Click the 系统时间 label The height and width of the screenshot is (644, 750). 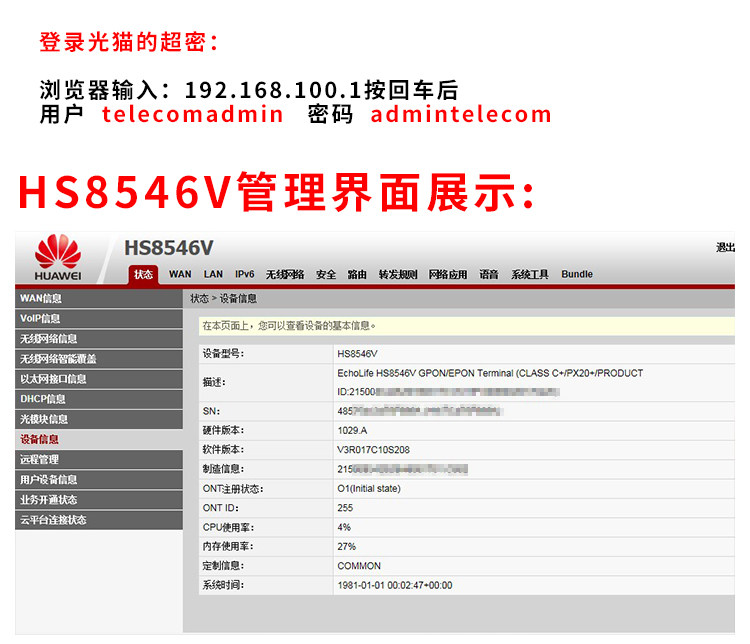[223, 585]
